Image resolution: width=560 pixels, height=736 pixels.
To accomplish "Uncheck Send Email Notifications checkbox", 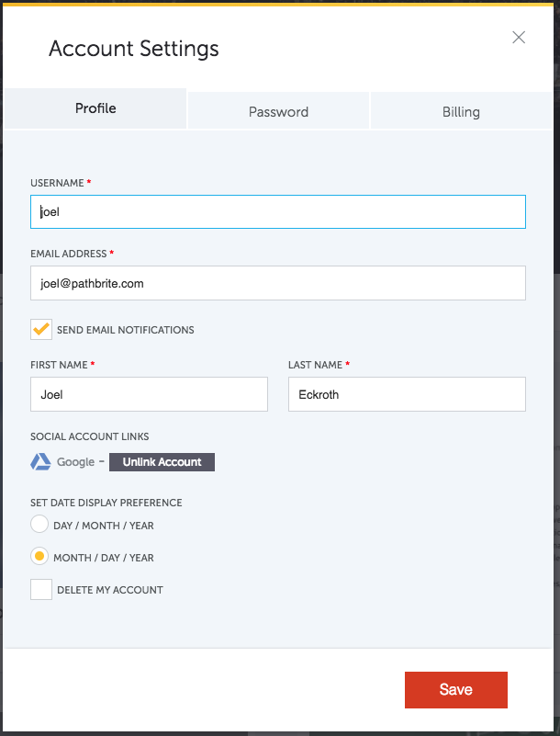I will 41,330.
